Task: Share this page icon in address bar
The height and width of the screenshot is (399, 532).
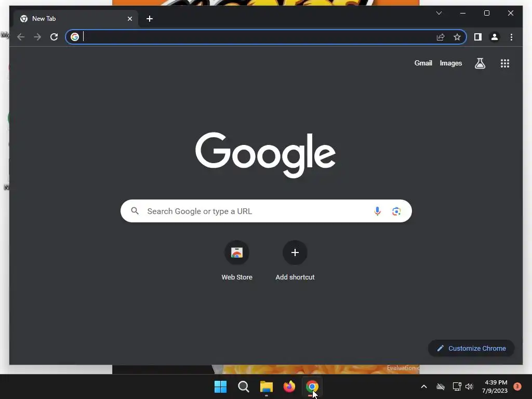Action: [441, 37]
